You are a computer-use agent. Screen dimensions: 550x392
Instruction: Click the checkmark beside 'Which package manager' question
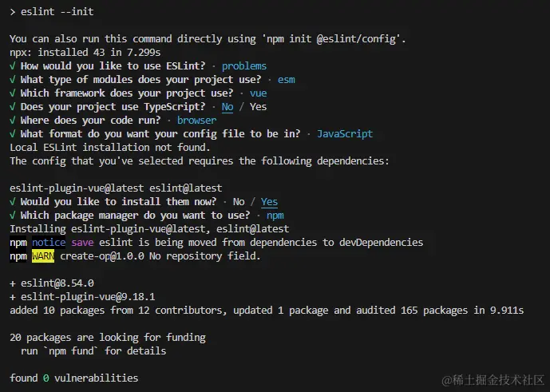pyautogui.click(x=13, y=216)
